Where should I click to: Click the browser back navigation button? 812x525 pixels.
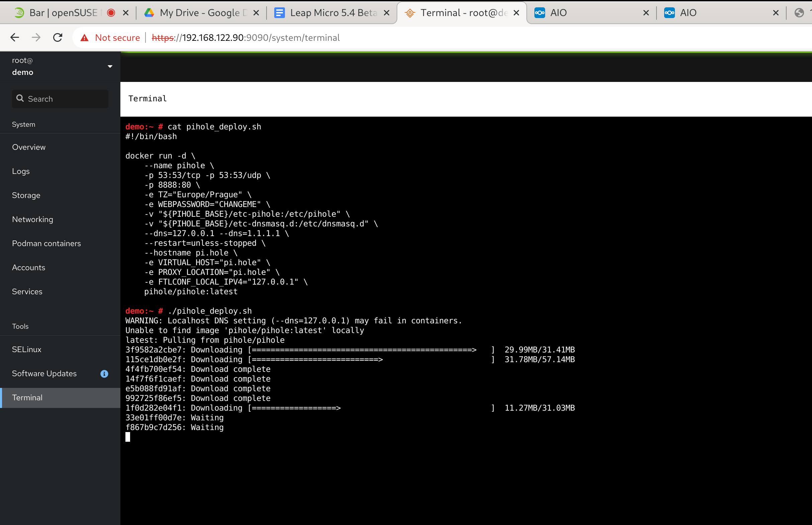pos(15,37)
